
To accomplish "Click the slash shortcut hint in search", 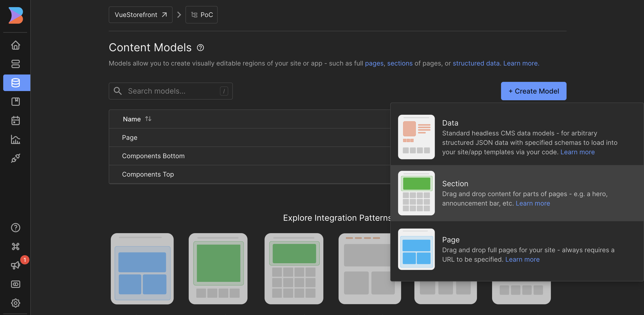I will pyautogui.click(x=224, y=91).
